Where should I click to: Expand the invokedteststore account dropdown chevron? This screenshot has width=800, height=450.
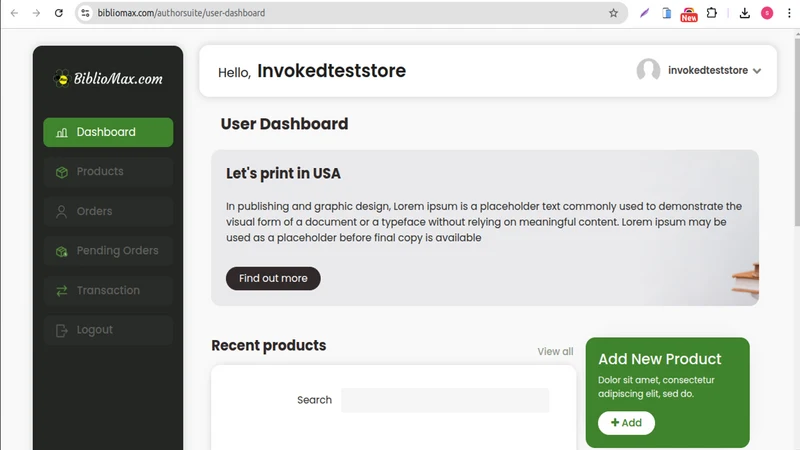[x=757, y=71]
